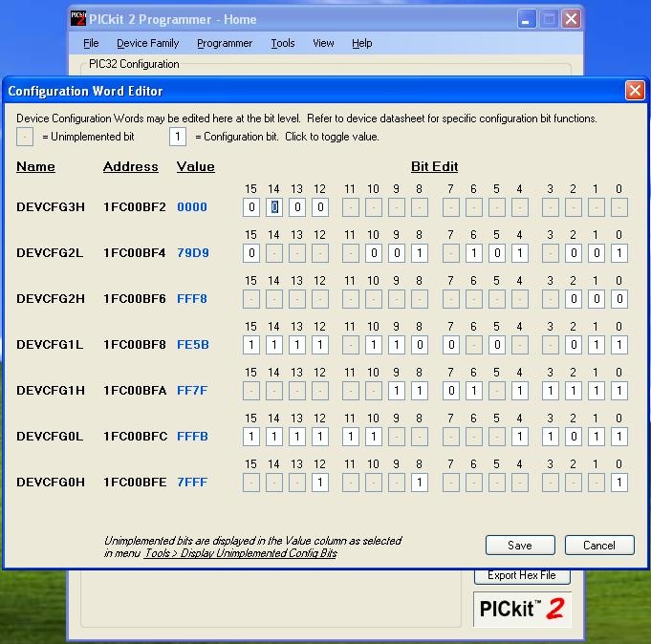Image resolution: width=651 pixels, height=644 pixels.
Task: Toggle DEVCFG0H bit 0
Action: (619, 483)
